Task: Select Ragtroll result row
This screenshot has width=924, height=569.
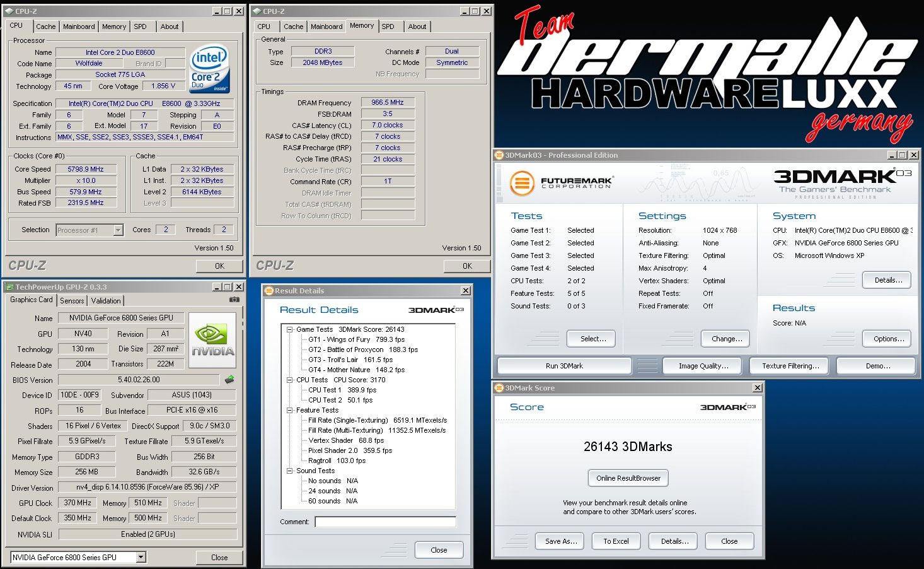Action: click(337, 460)
